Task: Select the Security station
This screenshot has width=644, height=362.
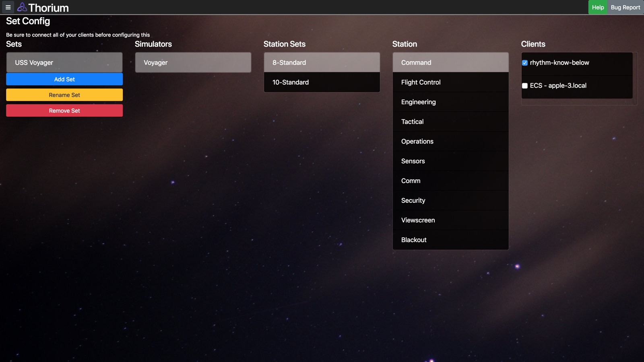Action: point(451,200)
